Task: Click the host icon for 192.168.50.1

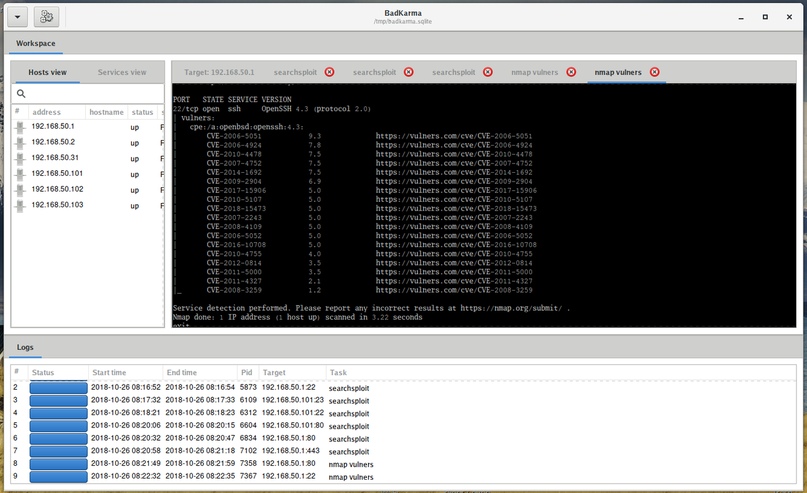Action: (19, 127)
